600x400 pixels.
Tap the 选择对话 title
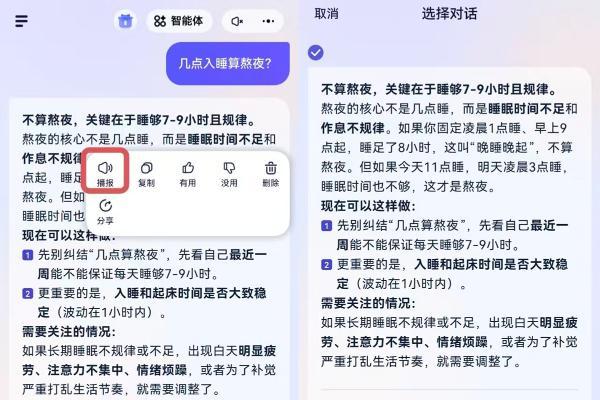tap(450, 14)
